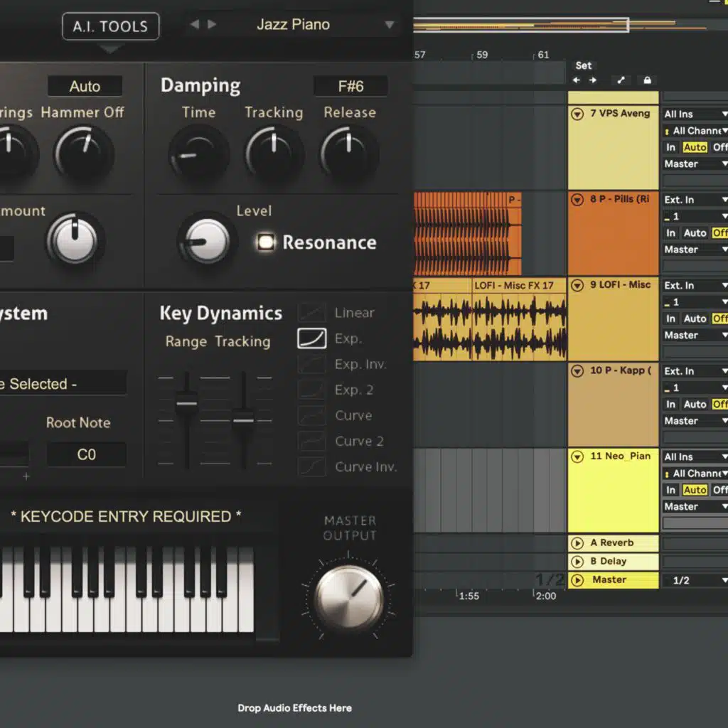Click the previous preset arrow beside Jazz Piano

pyautogui.click(x=194, y=25)
